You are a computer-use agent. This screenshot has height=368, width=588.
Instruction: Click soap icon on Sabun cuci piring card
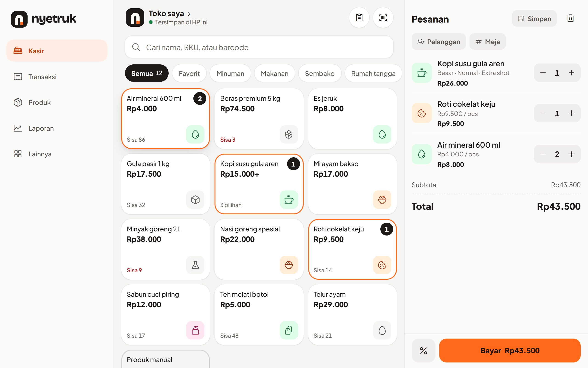pyautogui.click(x=195, y=330)
